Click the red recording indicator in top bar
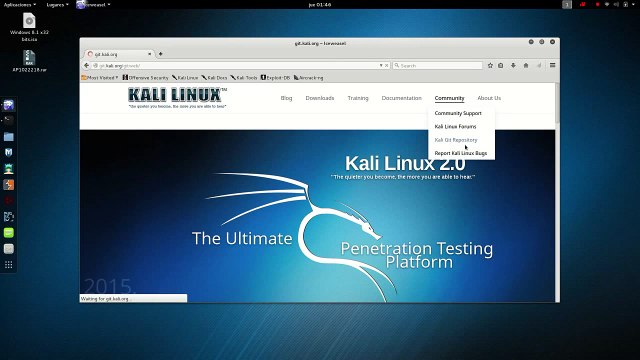Viewport: 640px width, 360px height. pyautogui.click(x=598, y=4)
